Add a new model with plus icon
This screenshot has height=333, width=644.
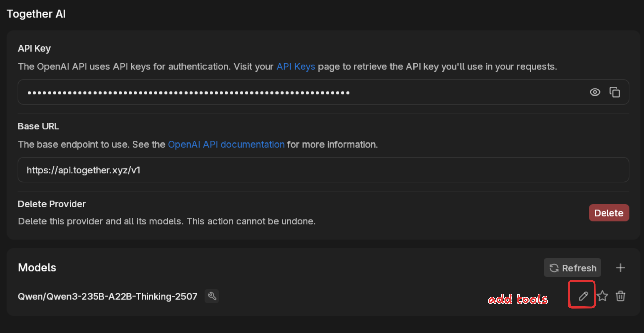[620, 268]
